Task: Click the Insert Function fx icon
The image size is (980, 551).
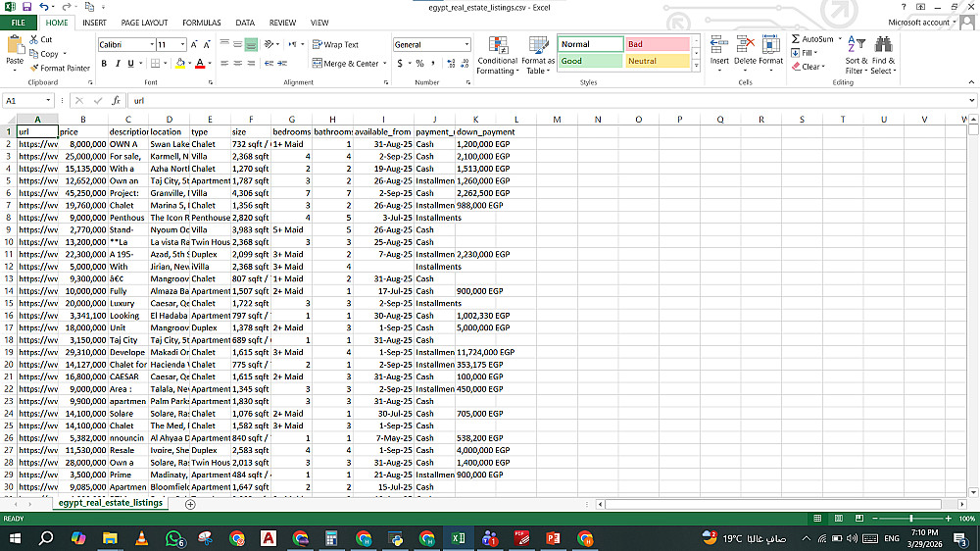Action: pyautogui.click(x=116, y=101)
